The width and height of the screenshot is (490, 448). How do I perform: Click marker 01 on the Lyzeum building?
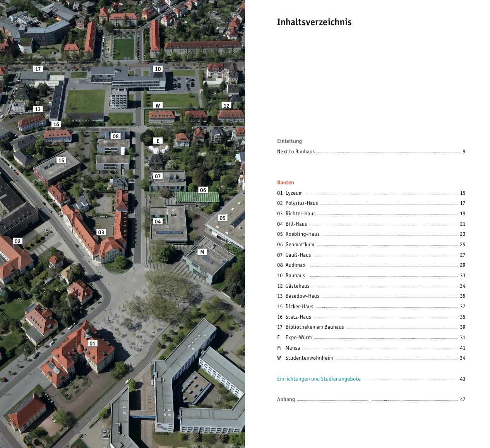point(93,343)
